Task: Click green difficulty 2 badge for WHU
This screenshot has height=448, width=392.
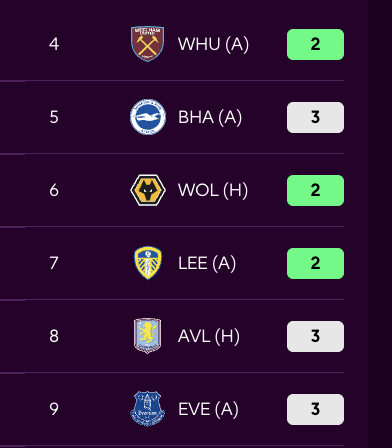Action: 315,44
